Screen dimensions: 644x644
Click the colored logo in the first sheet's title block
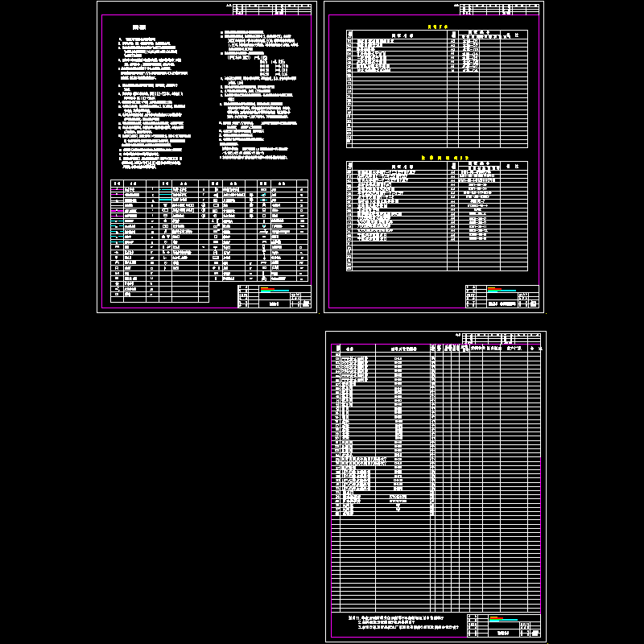(274, 290)
